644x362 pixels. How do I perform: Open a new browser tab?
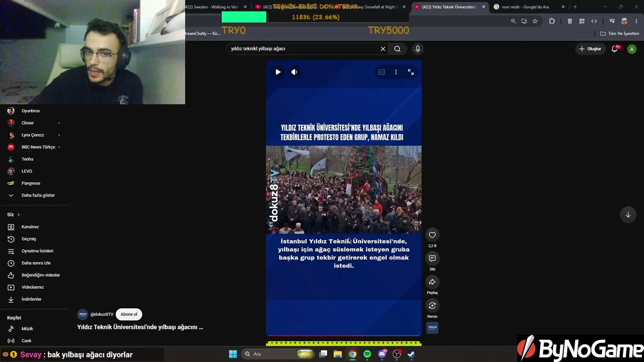click(575, 7)
